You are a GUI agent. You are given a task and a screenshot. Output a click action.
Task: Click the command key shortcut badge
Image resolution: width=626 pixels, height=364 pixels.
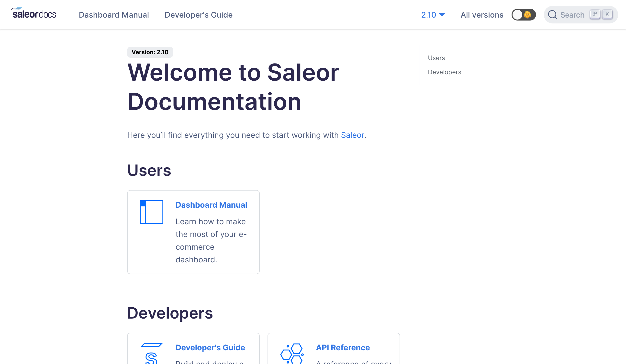coord(595,14)
